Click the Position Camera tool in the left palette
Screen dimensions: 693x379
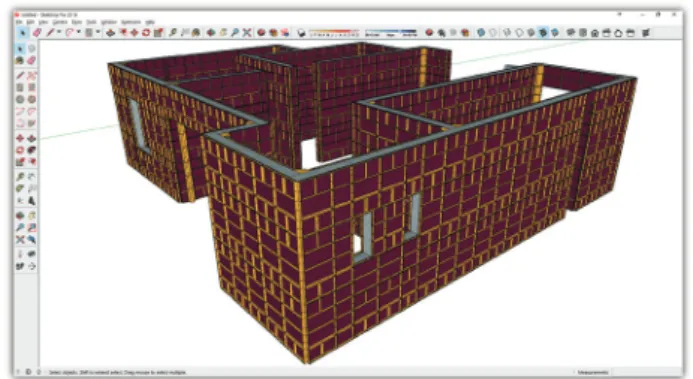click(x=20, y=254)
